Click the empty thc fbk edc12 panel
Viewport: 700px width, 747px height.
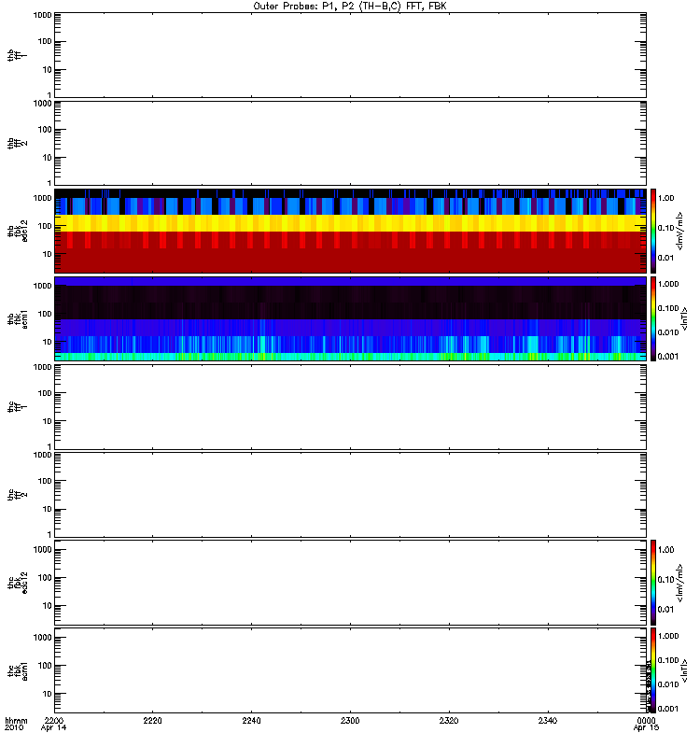coord(350,582)
